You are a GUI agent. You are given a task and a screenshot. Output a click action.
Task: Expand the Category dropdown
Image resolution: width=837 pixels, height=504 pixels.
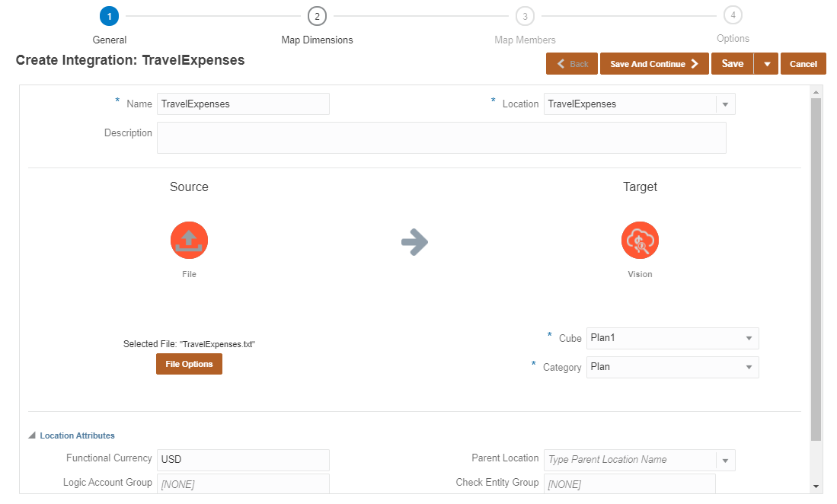tap(749, 367)
